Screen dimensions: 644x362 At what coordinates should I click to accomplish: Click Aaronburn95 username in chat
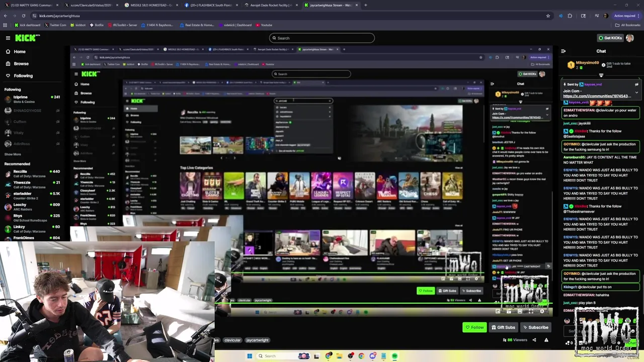tap(575, 157)
